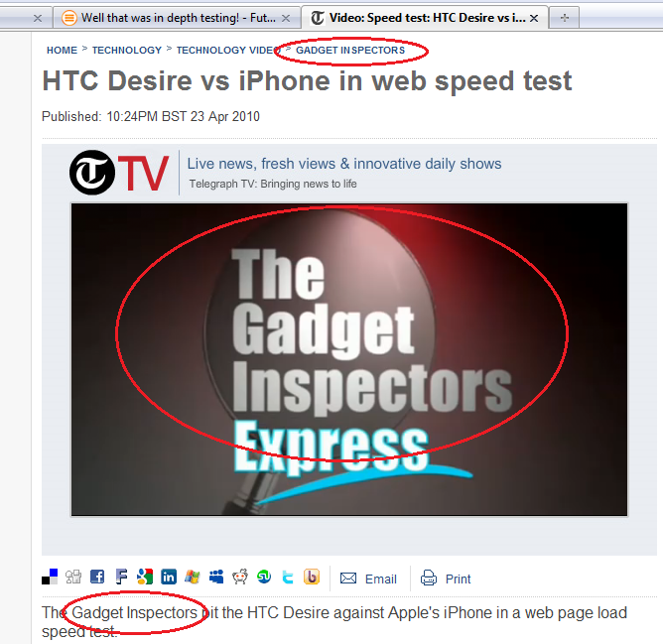
Task: Share article on LinkedIn
Action: (x=169, y=577)
